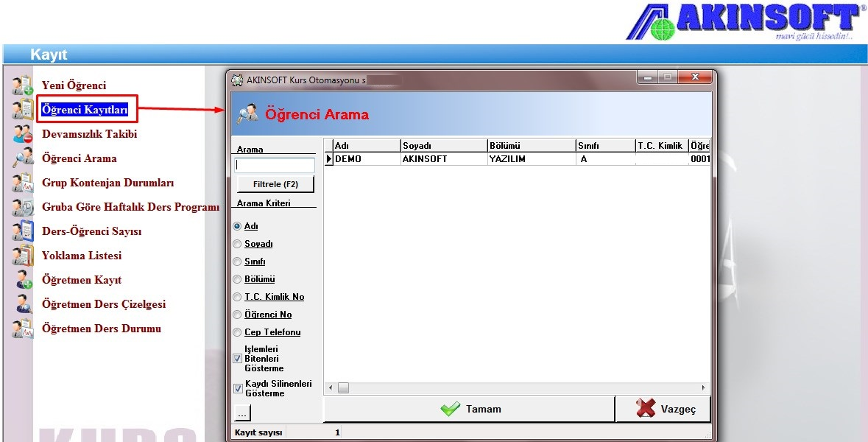Click the Öğretmen Ders Çizelgesi icon
This screenshot has width=868, height=442.
coord(23,305)
